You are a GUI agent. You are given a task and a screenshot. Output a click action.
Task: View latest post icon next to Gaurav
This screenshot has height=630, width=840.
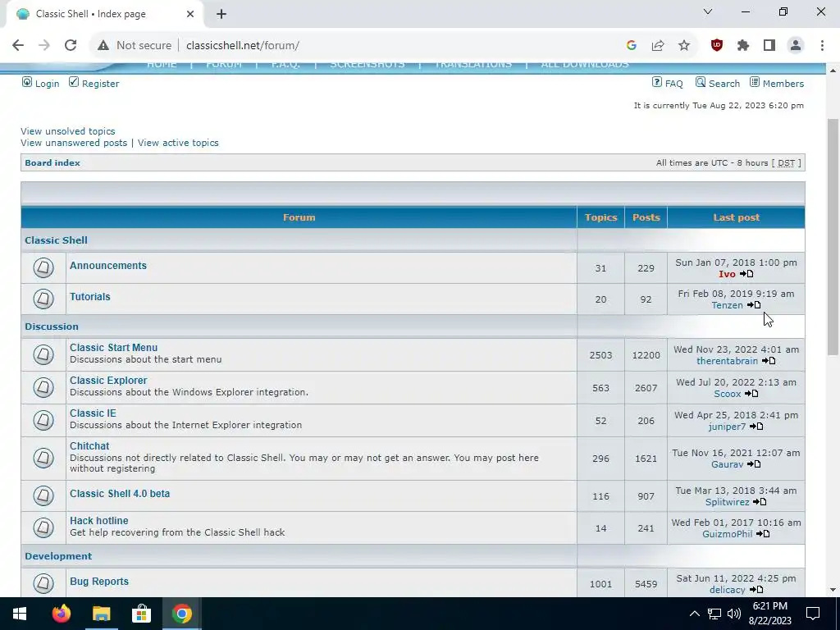[x=755, y=464]
